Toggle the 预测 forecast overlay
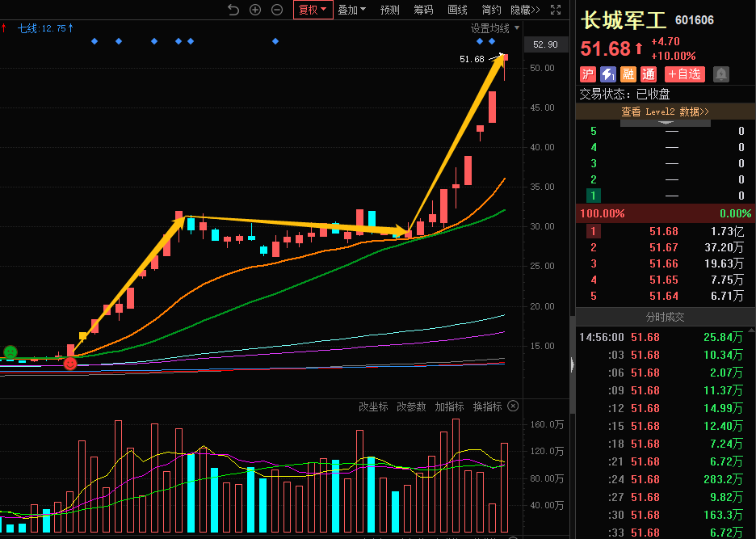The width and height of the screenshot is (756, 539). pyautogui.click(x=389, y=10)
